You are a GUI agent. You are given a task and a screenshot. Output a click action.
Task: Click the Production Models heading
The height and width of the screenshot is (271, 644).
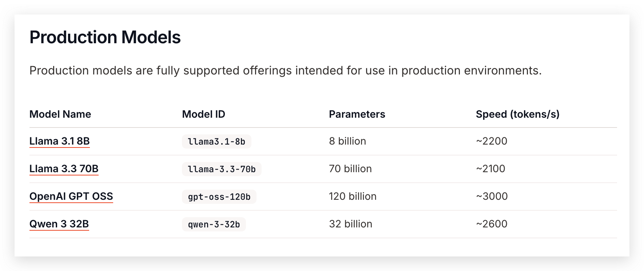(105, 37)
